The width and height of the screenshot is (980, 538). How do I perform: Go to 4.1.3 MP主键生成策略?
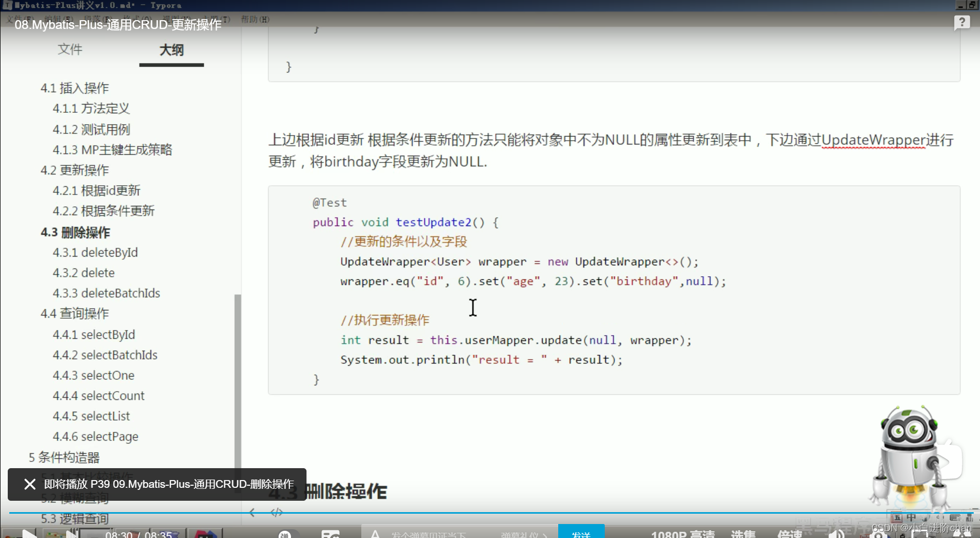point(112,150)
